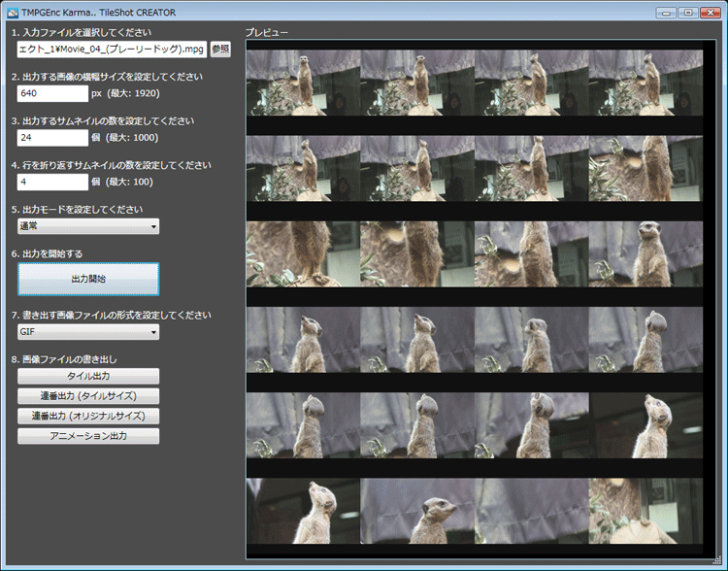Image resolution: width=728 pixels, height=571 pixels.
Task: Click the bottom-right meerkat thumbnail
Action: 645,511
